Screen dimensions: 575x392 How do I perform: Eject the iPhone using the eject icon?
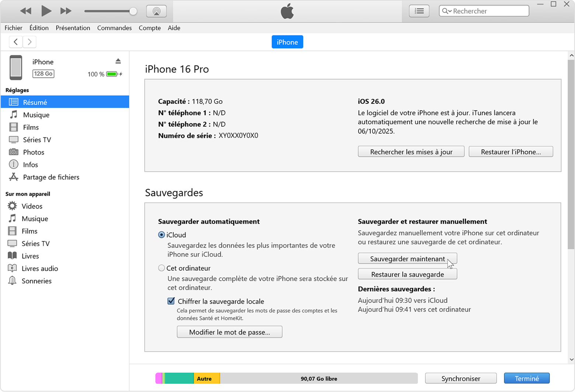tap(118, 61)
